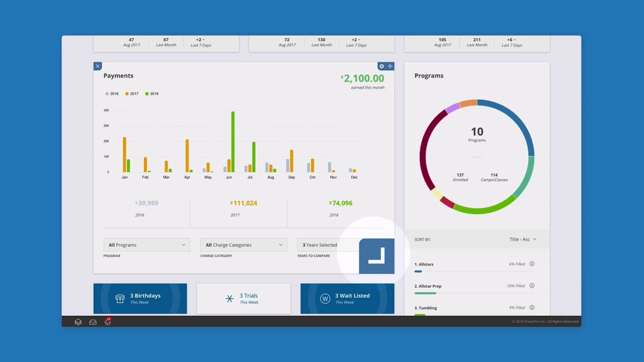The image size is (644, 362).
Task: Open the All Programs dropdown
Action: click(x=147, y=245)
